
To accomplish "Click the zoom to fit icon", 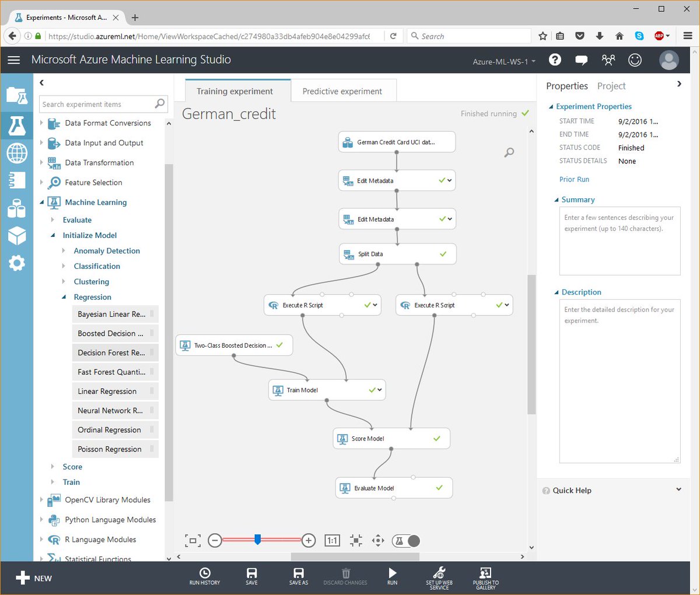I will (192, 541).
